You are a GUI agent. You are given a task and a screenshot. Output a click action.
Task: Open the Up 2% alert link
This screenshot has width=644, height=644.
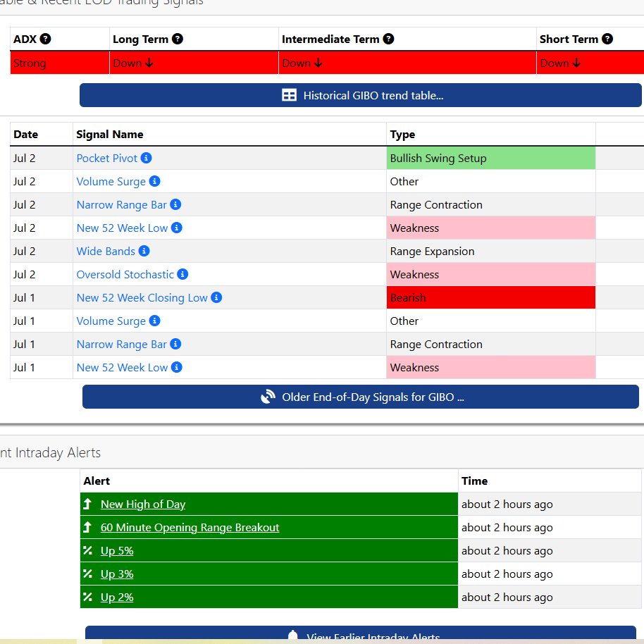[117, 597]
